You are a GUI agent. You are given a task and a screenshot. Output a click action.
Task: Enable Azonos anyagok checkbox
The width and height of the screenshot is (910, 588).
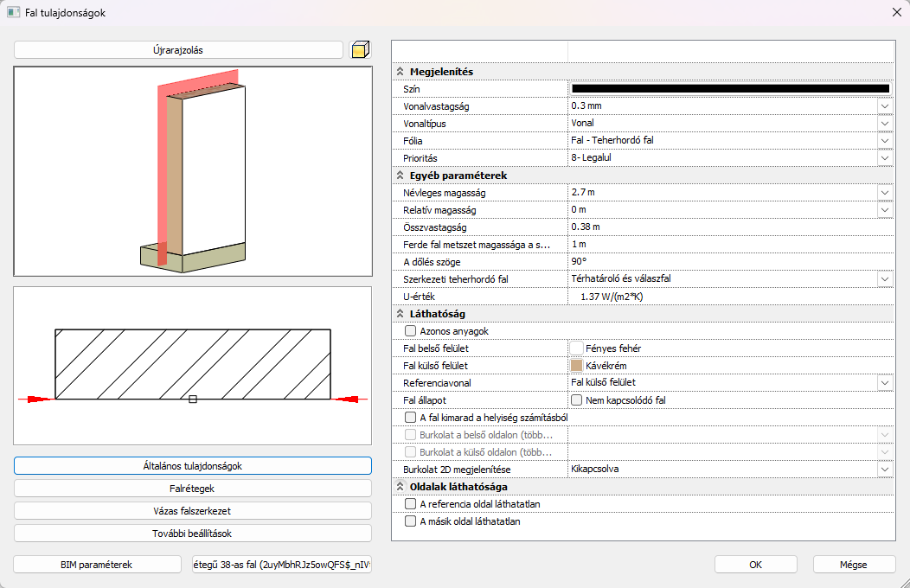(x=410, y=331)
